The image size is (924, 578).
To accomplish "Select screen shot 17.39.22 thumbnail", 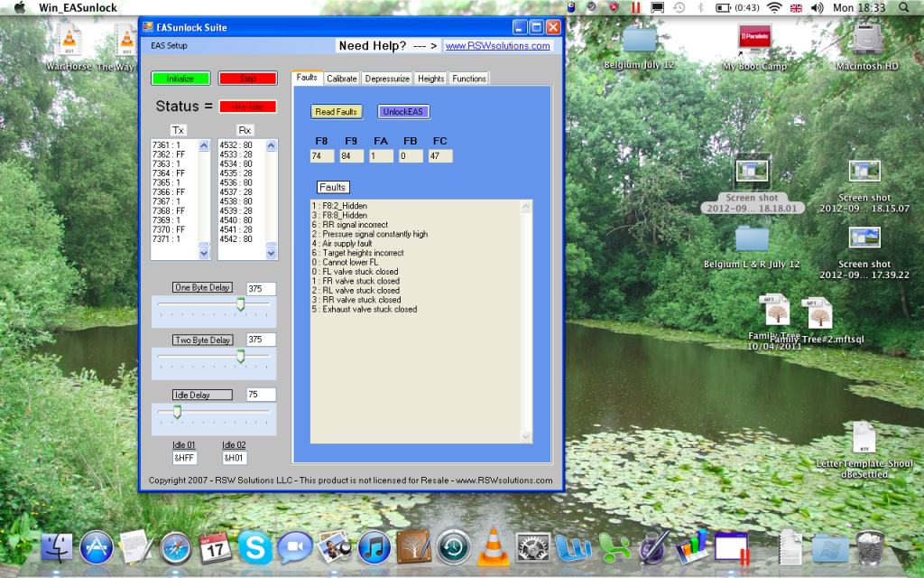I will (864, 238).
